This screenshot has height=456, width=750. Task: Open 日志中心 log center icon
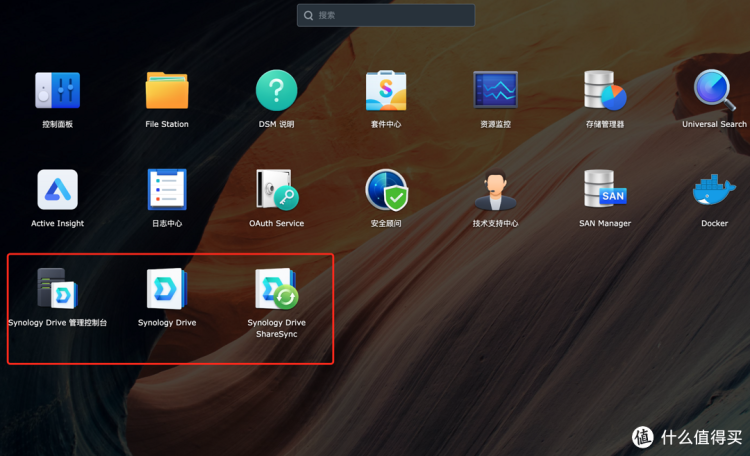167,189
